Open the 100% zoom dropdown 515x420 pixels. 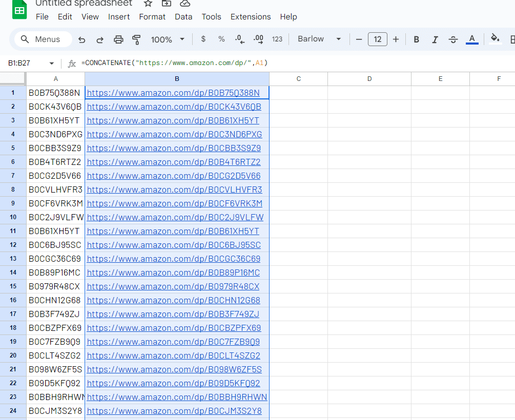[168, 39]
